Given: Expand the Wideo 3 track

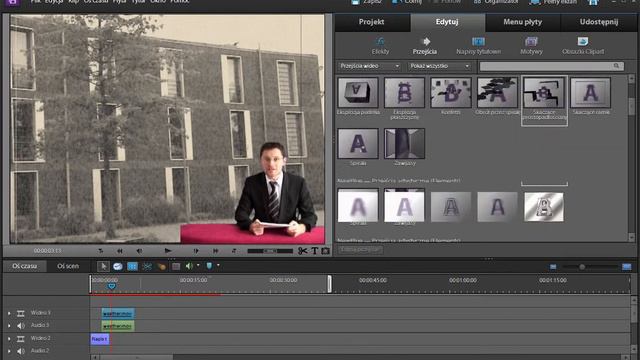Looking at the screenshot, I should (x=9, y=313).
